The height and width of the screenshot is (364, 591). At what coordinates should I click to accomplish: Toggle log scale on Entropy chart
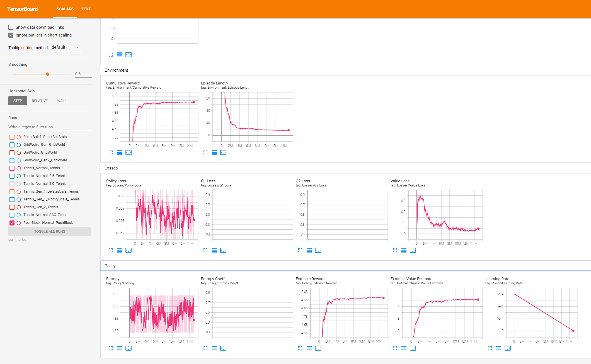coord(120,348)
